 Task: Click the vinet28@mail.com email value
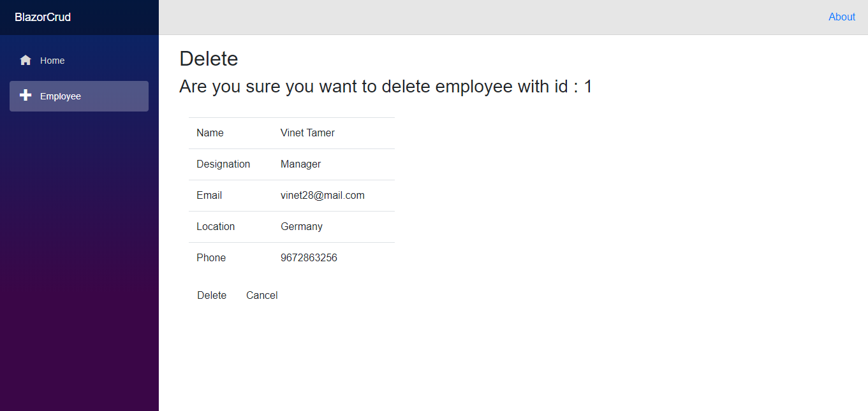point(322,196)
